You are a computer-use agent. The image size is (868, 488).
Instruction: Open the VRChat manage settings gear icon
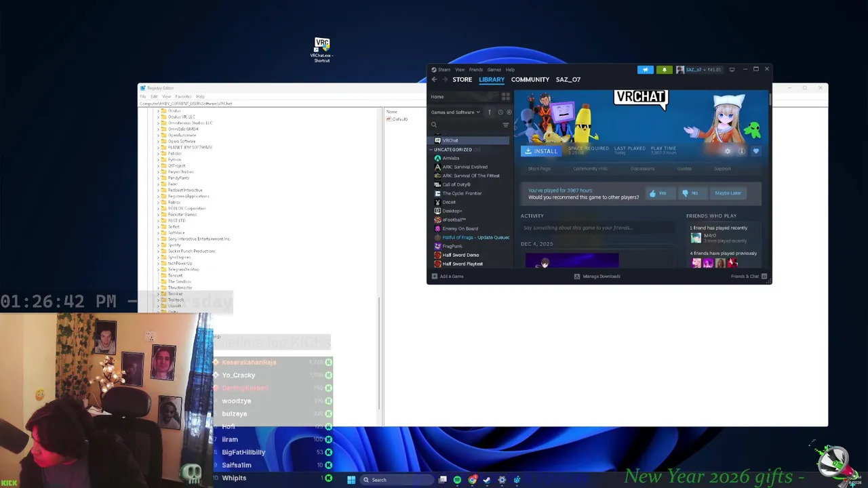pyautogui.click(x=728, y=151)
